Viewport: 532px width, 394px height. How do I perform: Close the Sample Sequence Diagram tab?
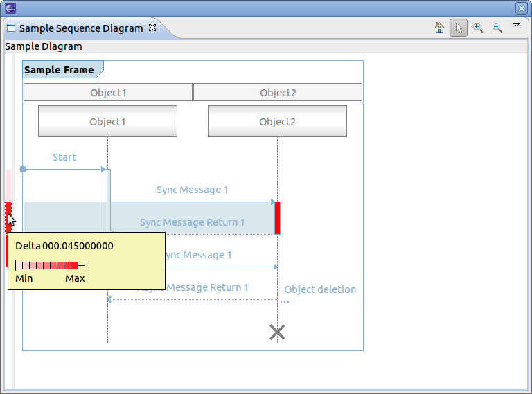152,28
